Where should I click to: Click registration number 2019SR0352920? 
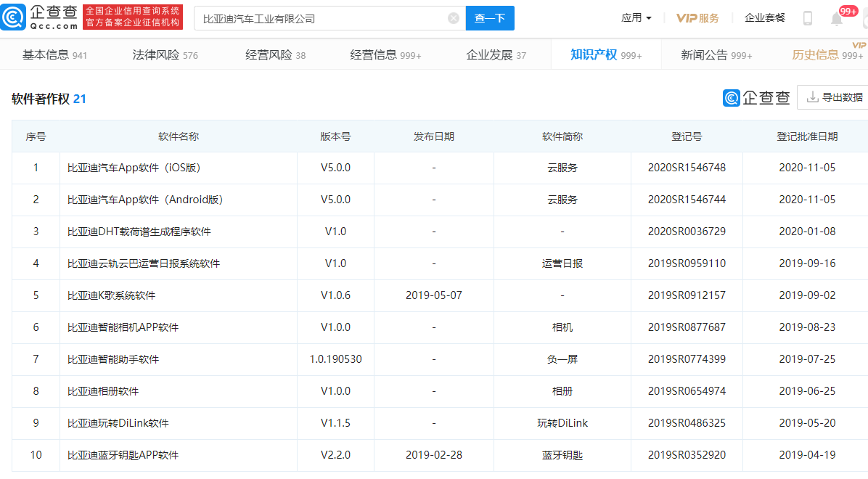pyautogui.click(x=687, y=455)
